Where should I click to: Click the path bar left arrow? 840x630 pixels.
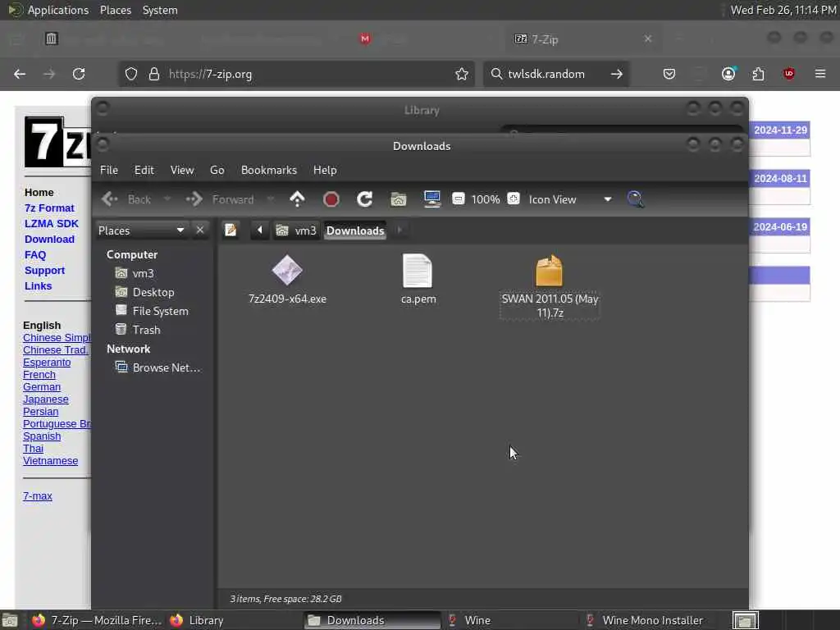(260, 231)
